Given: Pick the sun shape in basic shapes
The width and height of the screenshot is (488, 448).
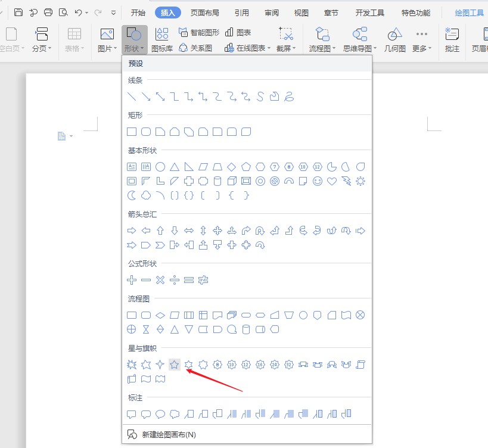Looking at the screenshot, I should coord(360,181).
